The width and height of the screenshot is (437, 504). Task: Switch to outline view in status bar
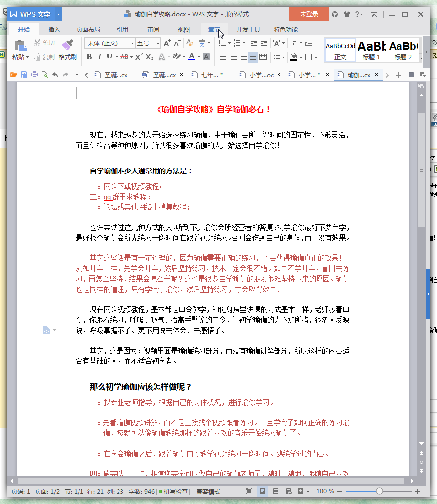[x=276, y=491]
